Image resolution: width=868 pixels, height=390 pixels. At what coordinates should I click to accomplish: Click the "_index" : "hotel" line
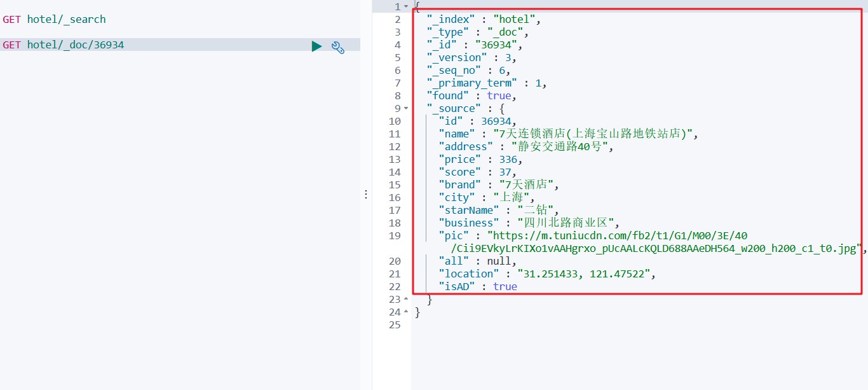[x=484, y=19]
